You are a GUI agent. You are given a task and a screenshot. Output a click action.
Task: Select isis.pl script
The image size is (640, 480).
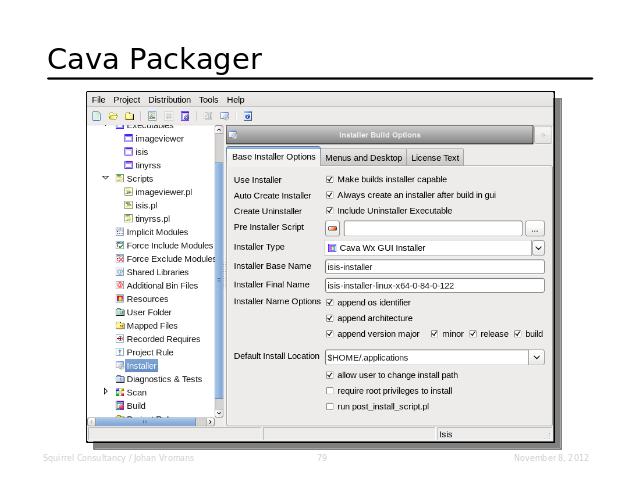pos(146,205)
